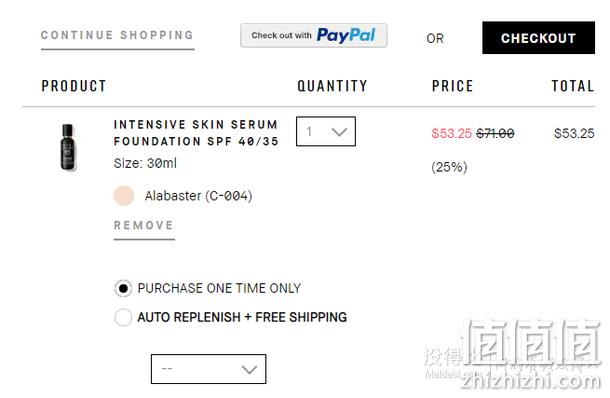
Task: Click the quantity dropdown chevron arrow
Action: 339,132
